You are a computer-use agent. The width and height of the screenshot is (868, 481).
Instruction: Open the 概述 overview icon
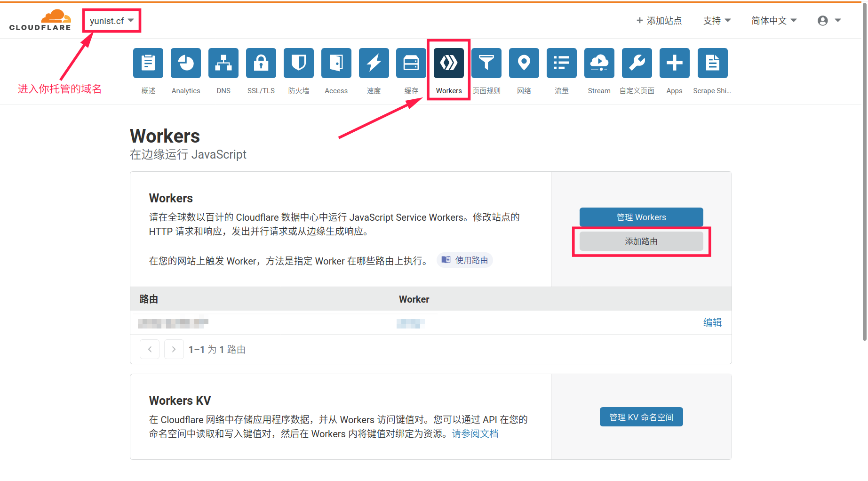pos(148,63)
